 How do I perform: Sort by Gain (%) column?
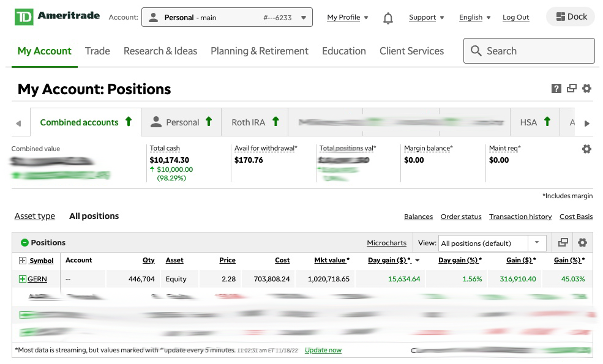pyautogui.click(x=569, y=260)
